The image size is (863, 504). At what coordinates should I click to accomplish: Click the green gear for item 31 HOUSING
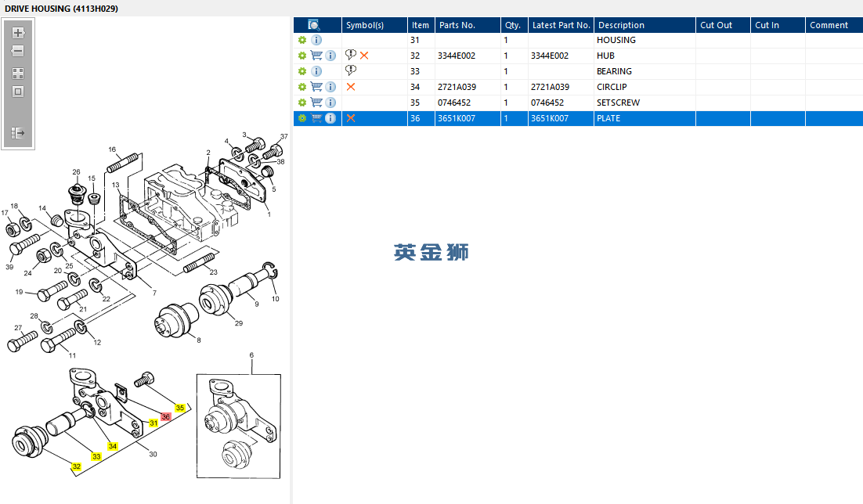pos(302,40)
